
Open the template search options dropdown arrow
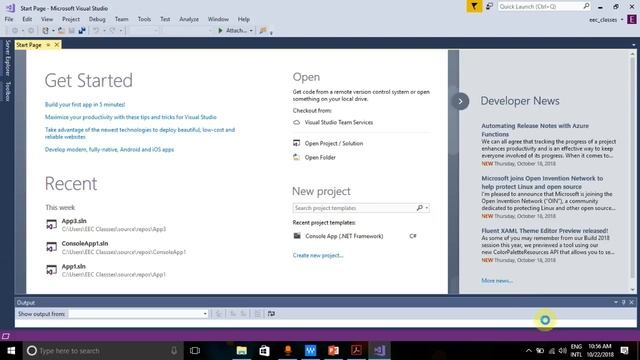[427, 208]
